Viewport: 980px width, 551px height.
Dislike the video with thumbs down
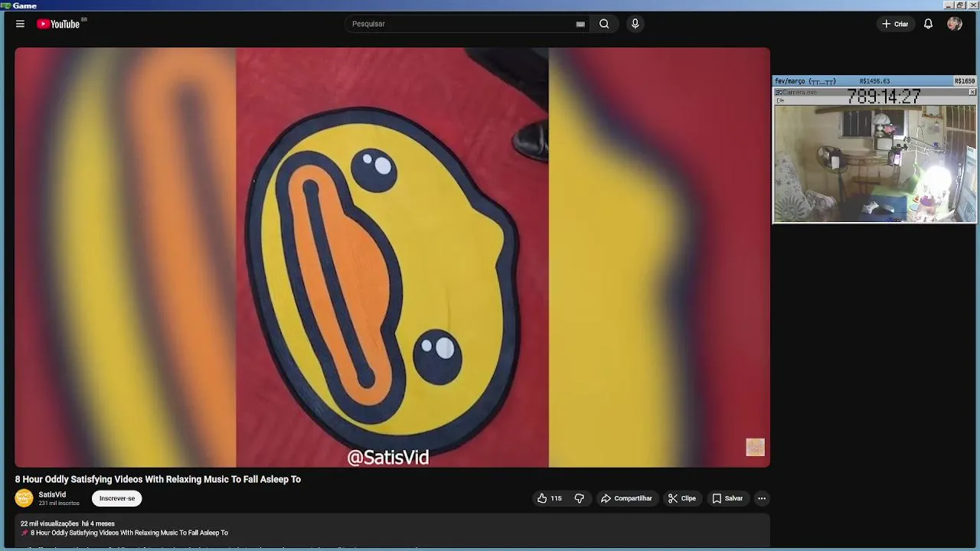pos(580,498)
